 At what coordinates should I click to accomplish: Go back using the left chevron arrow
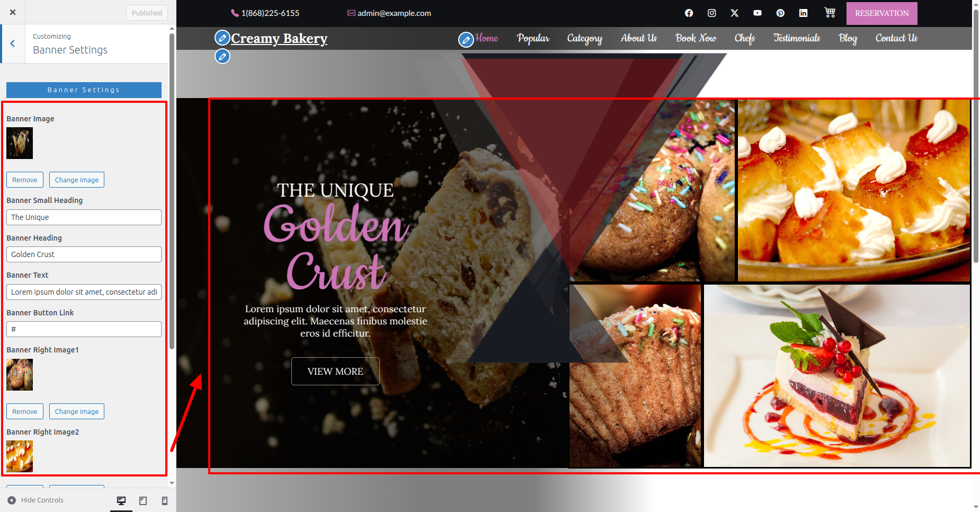pos(13,44)
